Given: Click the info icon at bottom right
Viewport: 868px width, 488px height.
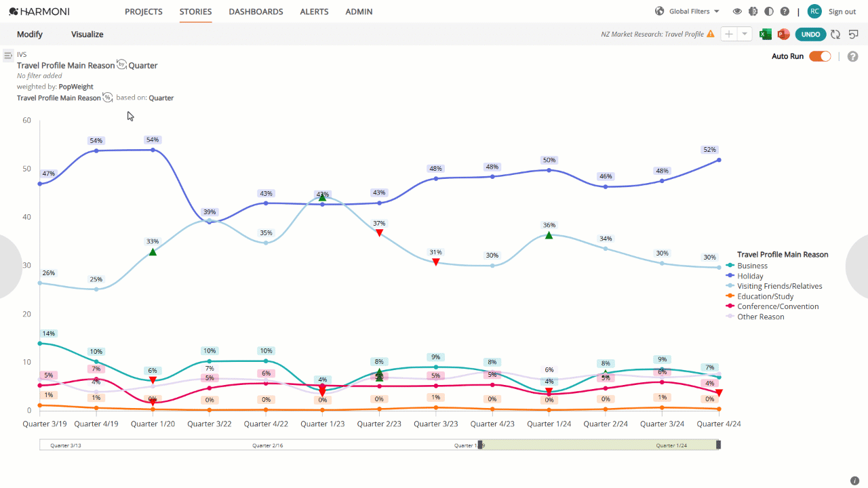Looking at the screenshot, I should (x=854, y=481).
